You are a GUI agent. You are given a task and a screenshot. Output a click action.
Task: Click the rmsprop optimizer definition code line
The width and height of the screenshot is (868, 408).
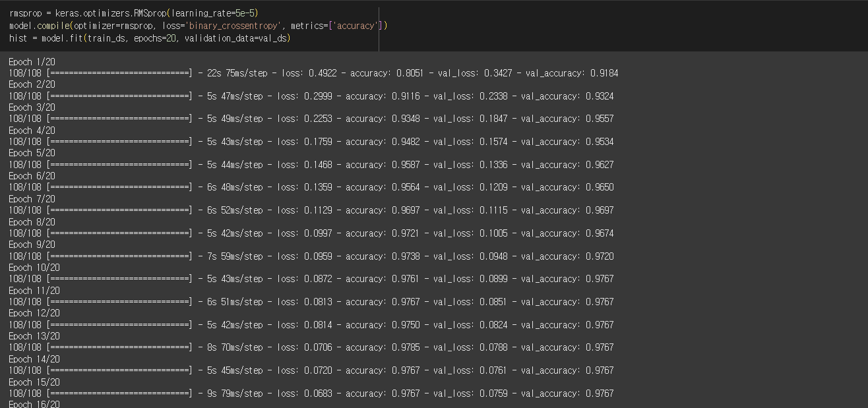click(x=133, y=13)
